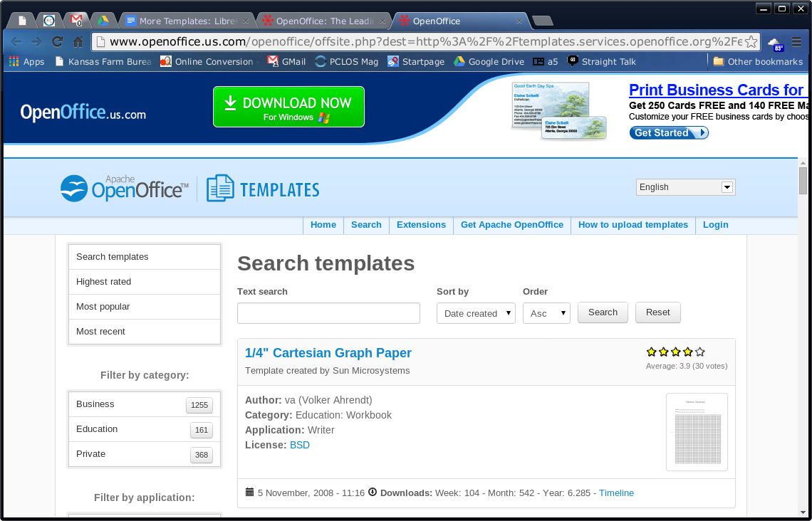Viewport: 812px width, 521px height.
Task: Open the English language dropdown
Action: click(x=686, y=187)
